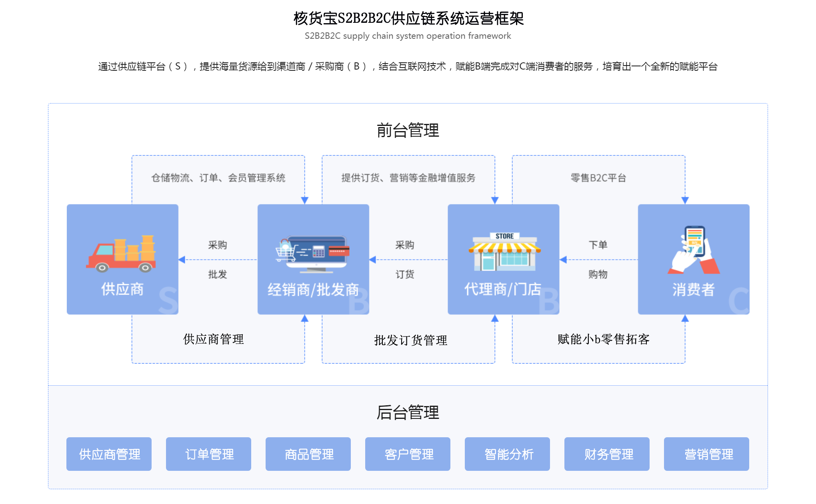Click the blue 消费者 card panel
816x504 pixels.
(694, 260)
